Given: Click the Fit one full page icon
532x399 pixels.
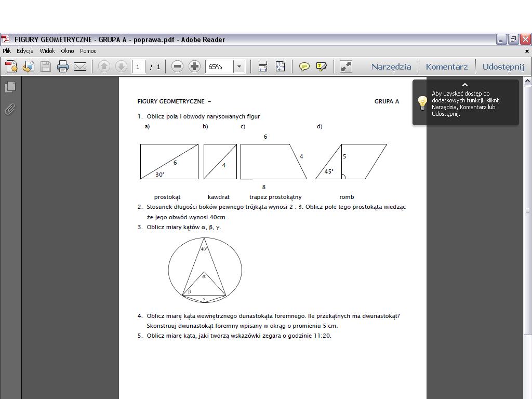Looking at the screenshot, I should click(x=280, y=66).
